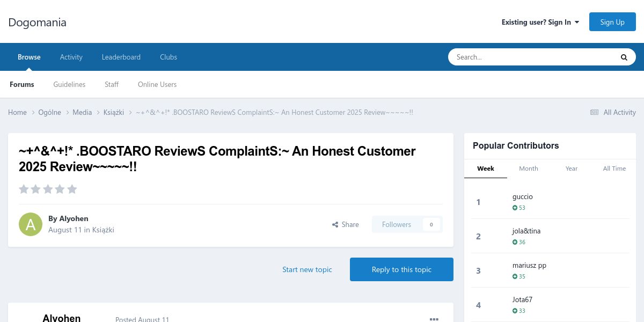This screenshot has height=322, width=644.
Task: Rate topic with the fifth star
Action: pos(72,189)
